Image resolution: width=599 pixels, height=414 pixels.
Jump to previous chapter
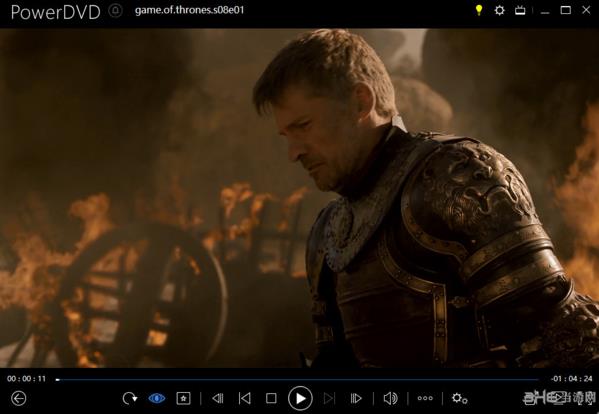(244, 398)
